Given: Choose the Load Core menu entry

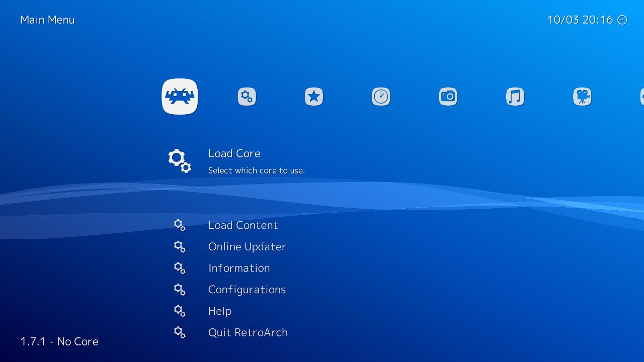Looking at the screenshot, I should [x=234, y=153].
